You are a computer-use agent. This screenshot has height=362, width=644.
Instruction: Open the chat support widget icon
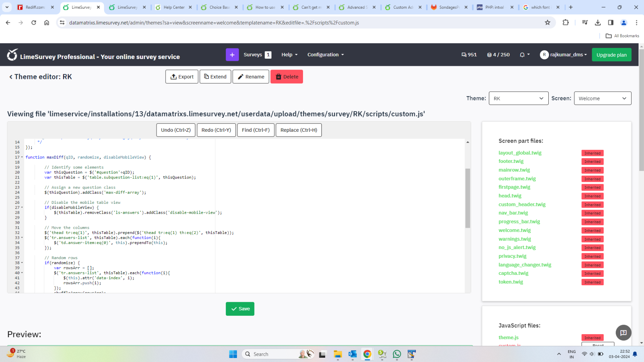pos(623,332)
